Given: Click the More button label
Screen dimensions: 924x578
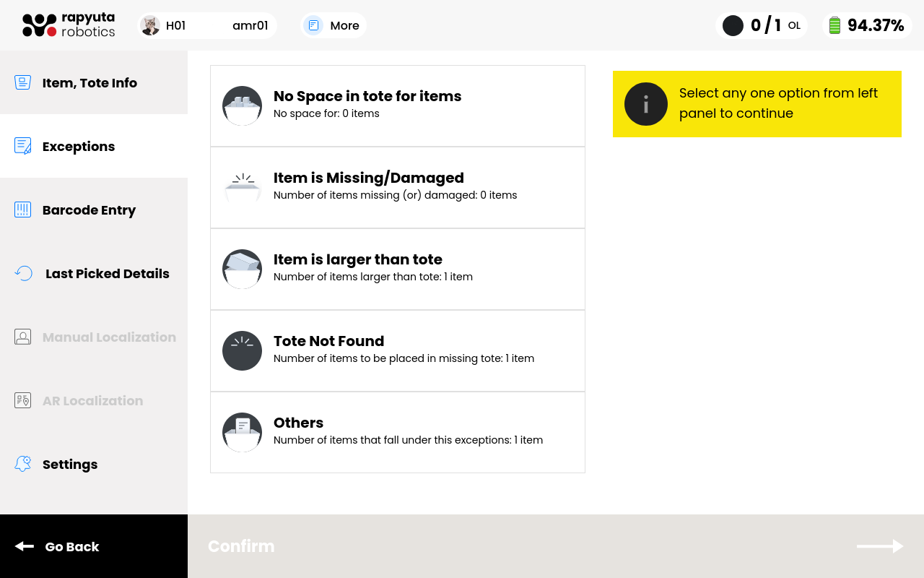Looking at the screenshot, I should click(344, 26).
